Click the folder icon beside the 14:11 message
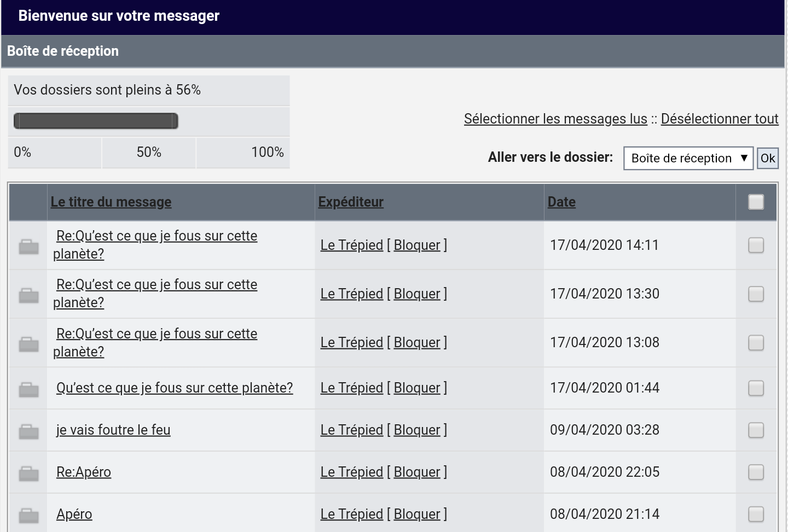Viewport: 788px width, 532px height. (28, 247)
